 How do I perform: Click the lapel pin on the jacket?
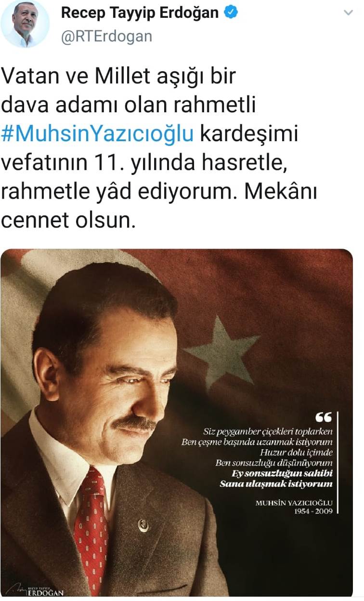(142, 524)
